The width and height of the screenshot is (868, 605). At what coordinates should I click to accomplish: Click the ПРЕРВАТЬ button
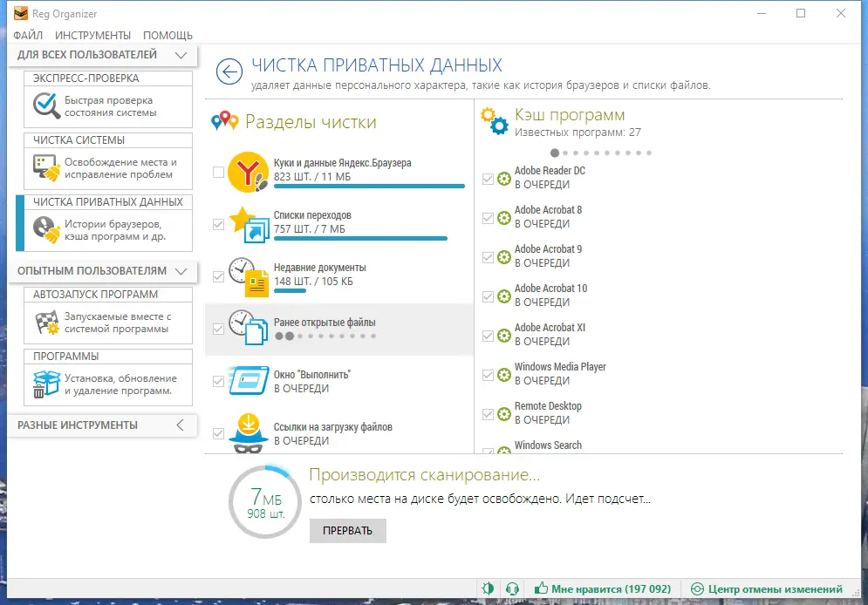[348, 530]
